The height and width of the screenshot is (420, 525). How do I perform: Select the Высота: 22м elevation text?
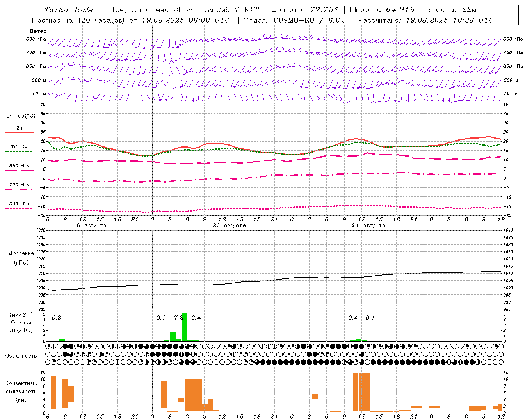click(x=451, y=10)
